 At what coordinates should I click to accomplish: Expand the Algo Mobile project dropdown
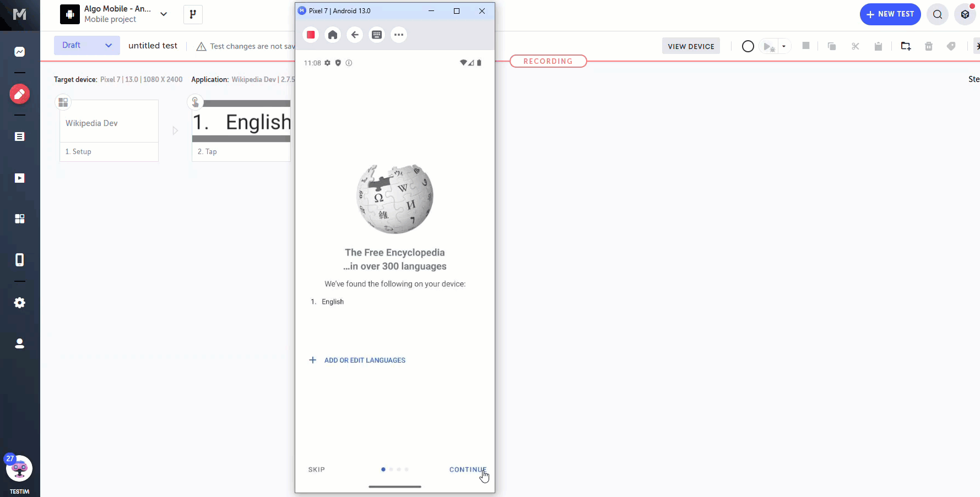[x=164, y=14]
